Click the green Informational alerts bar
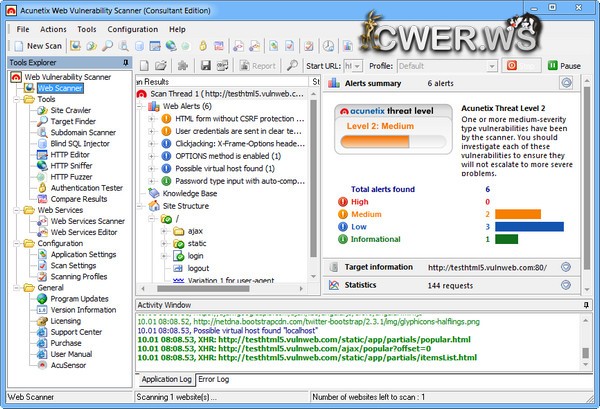600x409 pixels. tap(506, 240)
